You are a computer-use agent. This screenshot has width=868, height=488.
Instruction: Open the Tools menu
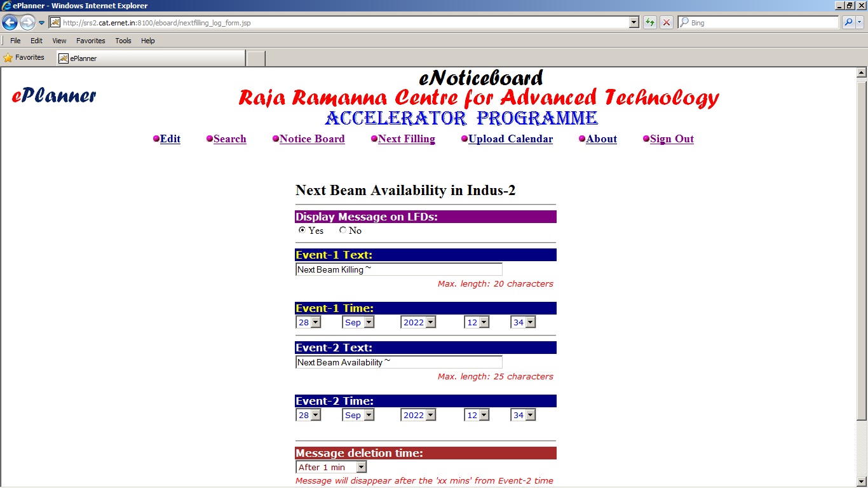(x=123, y=41)
